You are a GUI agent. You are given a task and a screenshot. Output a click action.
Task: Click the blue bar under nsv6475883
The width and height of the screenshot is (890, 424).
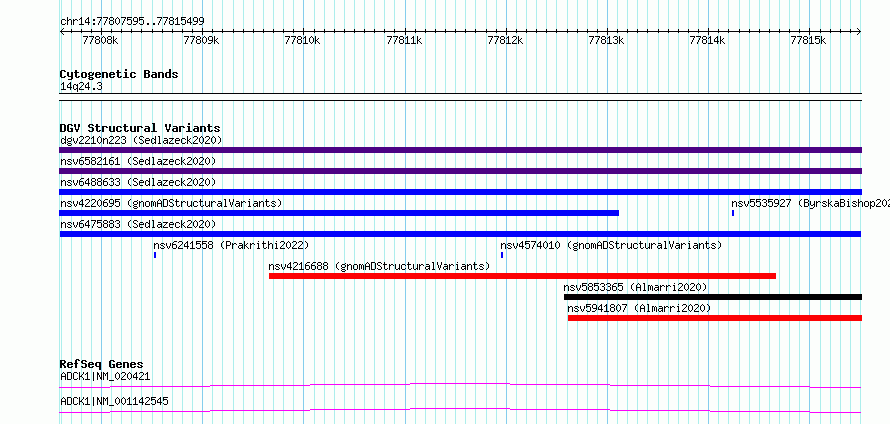(x=460, y=234)
